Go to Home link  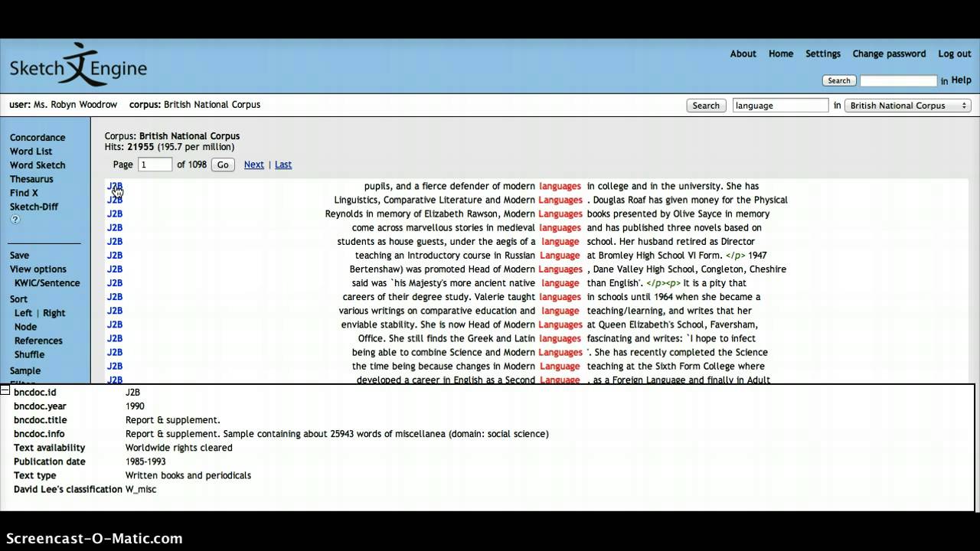(781, 54)
